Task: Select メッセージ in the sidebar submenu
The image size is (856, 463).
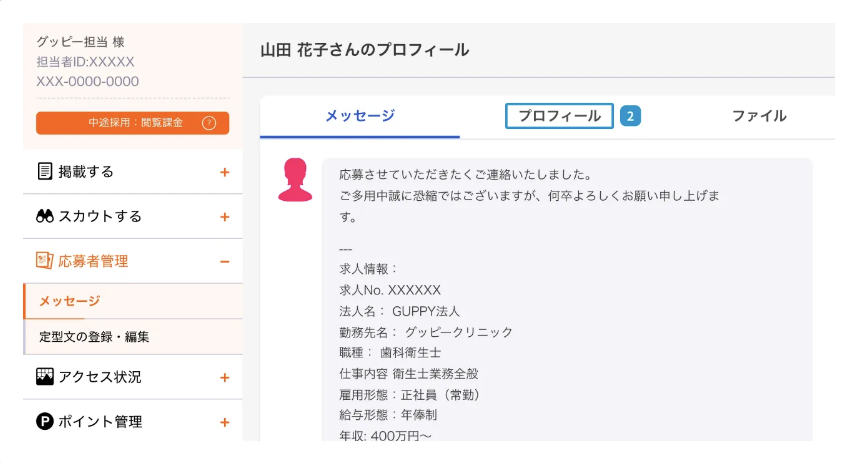Action: (133, 301)
